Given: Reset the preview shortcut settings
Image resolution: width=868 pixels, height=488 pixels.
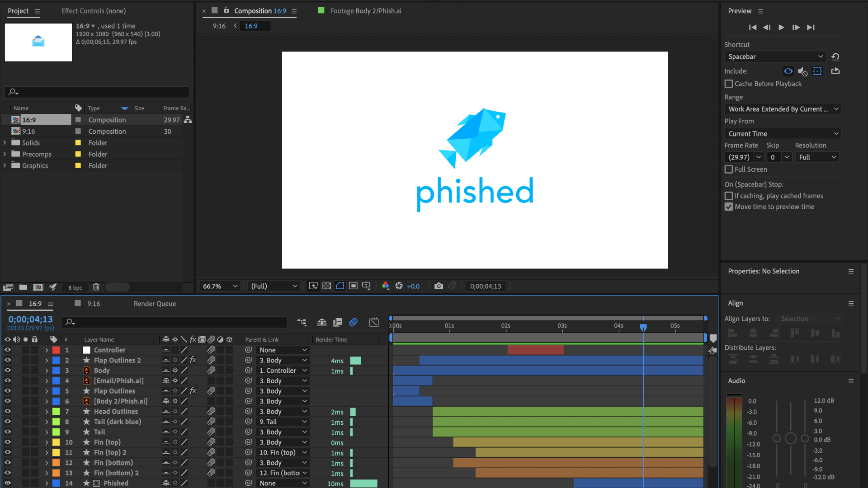Looking at the screenshot, I should coord(835,57).
